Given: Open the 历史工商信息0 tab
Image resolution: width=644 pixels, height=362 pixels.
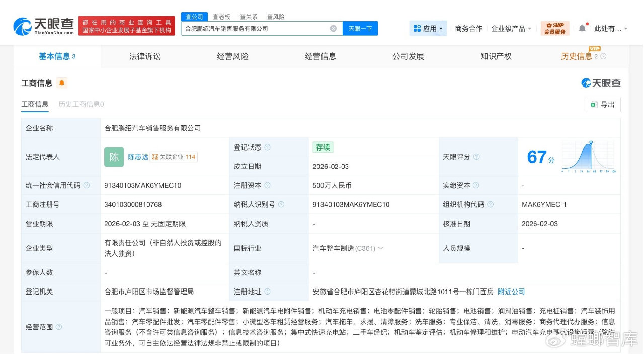Looking at the screenshot, I should pyautogui.click(x=82, y=104).
